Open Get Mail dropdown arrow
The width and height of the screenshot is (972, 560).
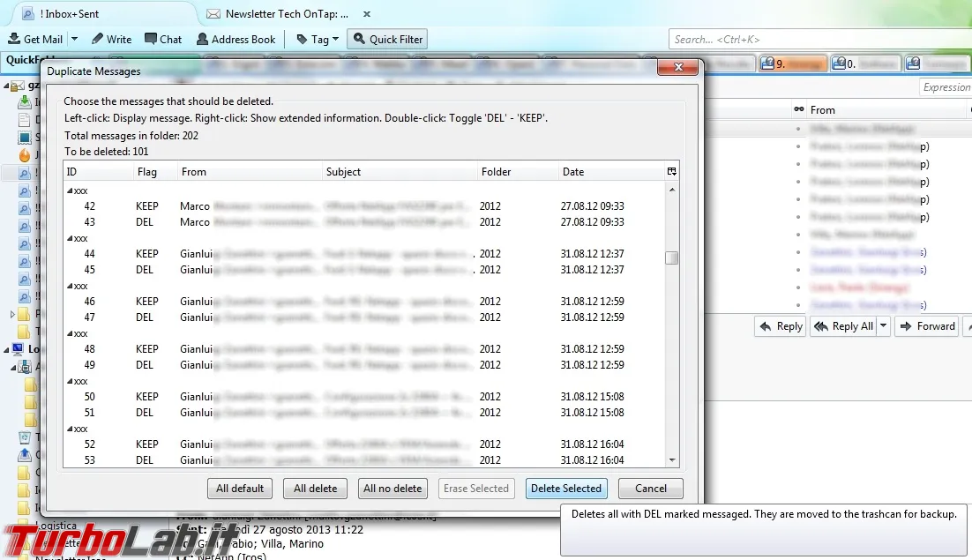74,39
